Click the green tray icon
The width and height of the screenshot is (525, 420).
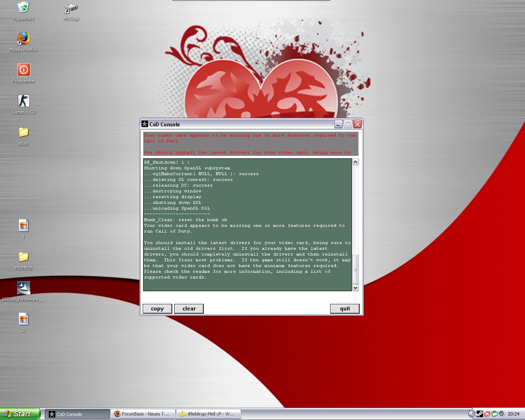coord(494,414)
